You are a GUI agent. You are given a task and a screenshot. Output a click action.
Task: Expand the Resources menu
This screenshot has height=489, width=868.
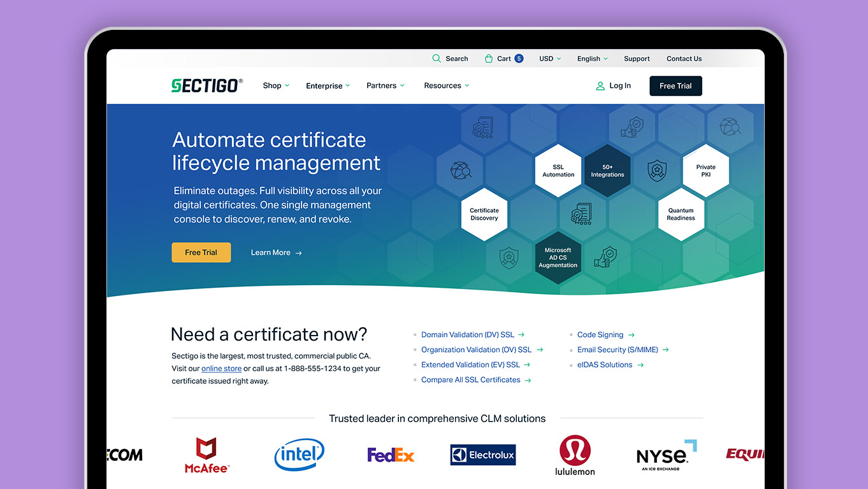[447, 86]
